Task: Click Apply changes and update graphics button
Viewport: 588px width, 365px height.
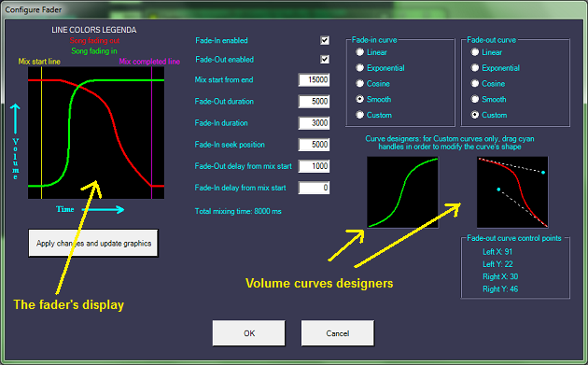Action: [93, 243]
